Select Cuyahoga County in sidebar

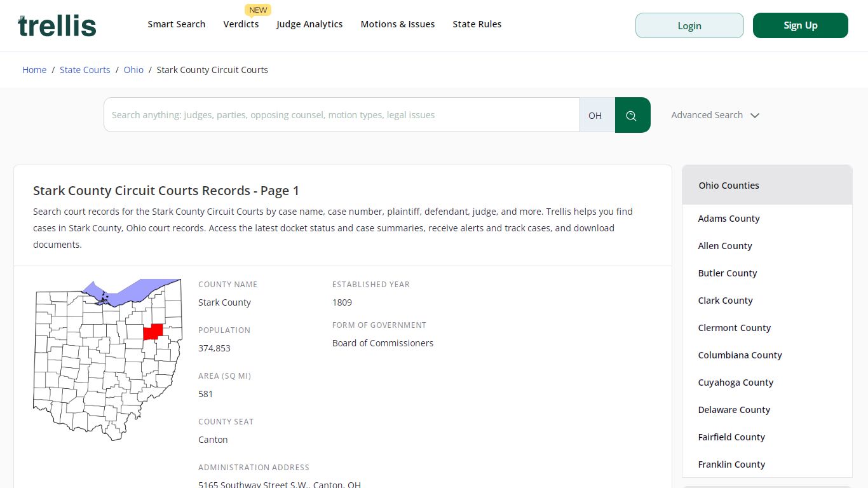tap(735, 383)
